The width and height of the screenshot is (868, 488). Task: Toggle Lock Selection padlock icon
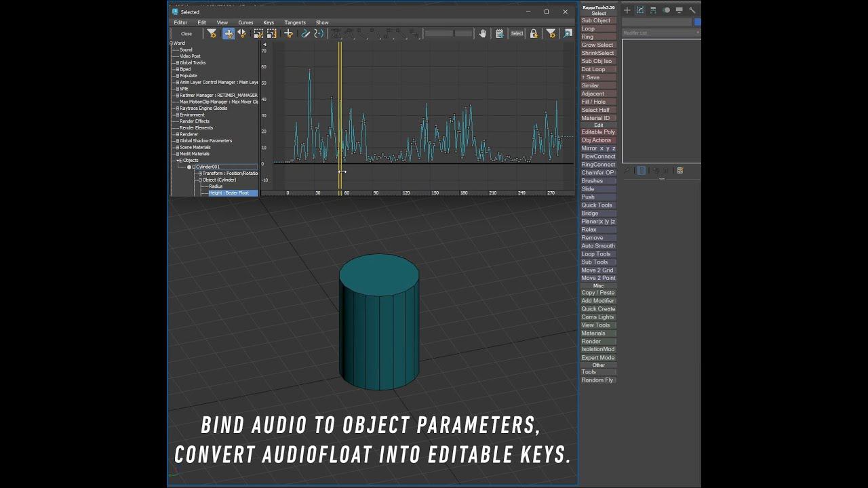pos(534,33)
